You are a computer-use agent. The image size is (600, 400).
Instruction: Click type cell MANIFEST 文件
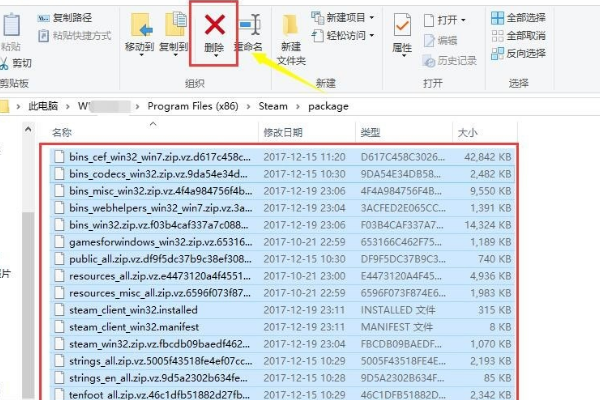[x=396, y=327]
